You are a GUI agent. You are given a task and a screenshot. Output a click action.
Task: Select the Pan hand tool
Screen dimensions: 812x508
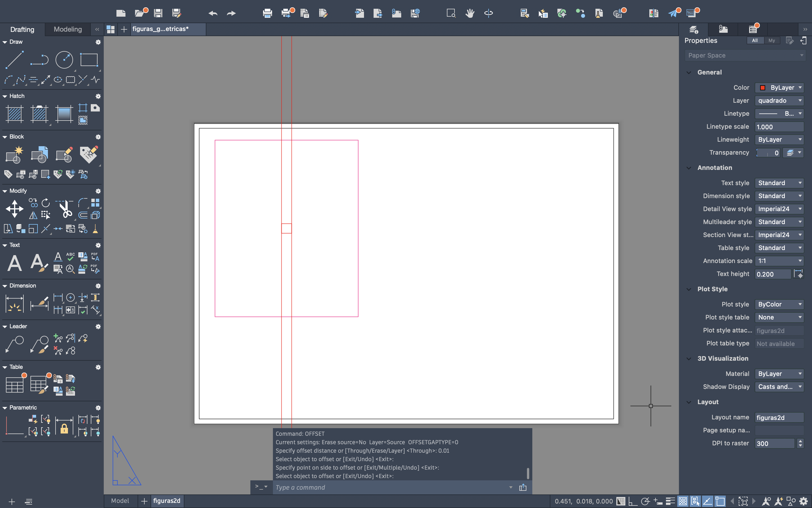[x=470, y=13]
